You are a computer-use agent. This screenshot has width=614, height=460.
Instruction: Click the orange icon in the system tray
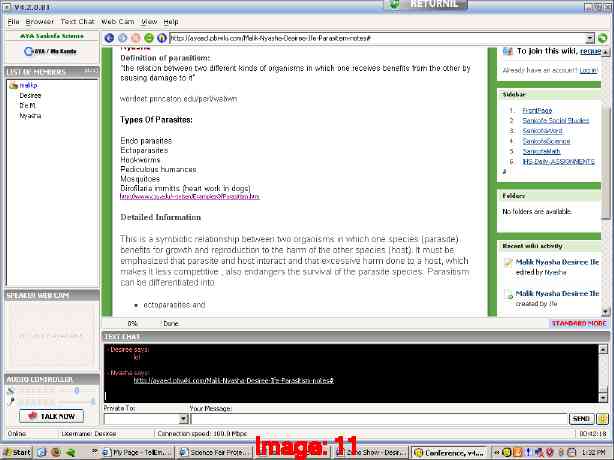click(x=518, y=453)
